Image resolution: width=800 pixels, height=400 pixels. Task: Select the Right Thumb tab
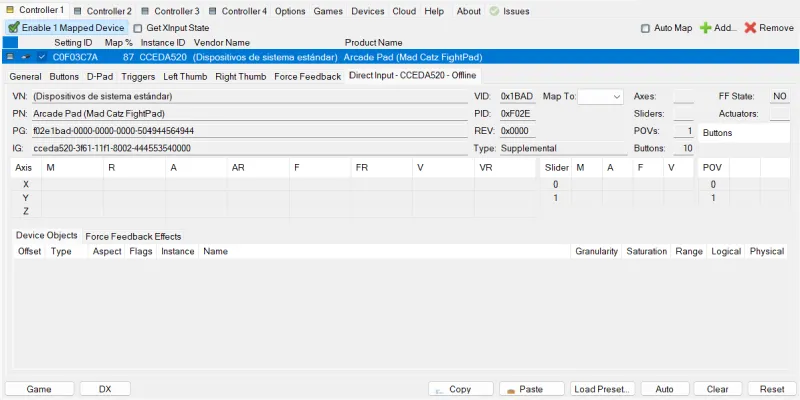[x=240, y=77]
